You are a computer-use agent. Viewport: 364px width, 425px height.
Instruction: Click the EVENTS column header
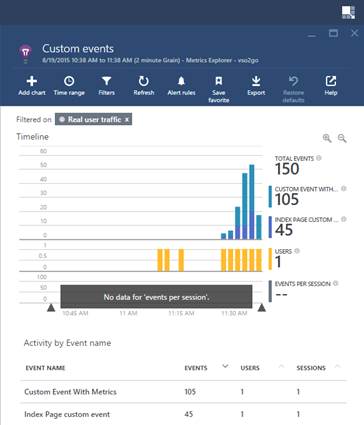point(196,368)
